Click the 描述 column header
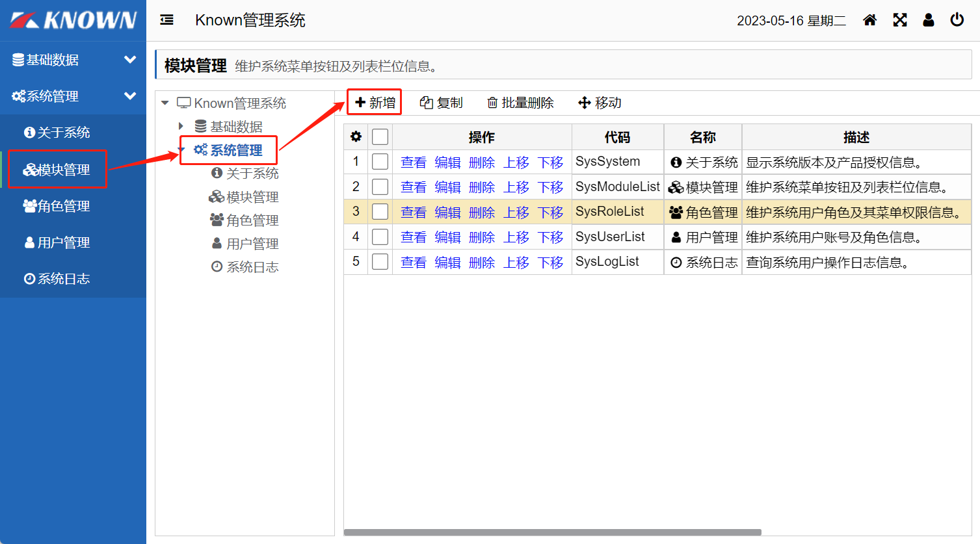The width and height of the screenshot is (980, 544). coord(856,137)
